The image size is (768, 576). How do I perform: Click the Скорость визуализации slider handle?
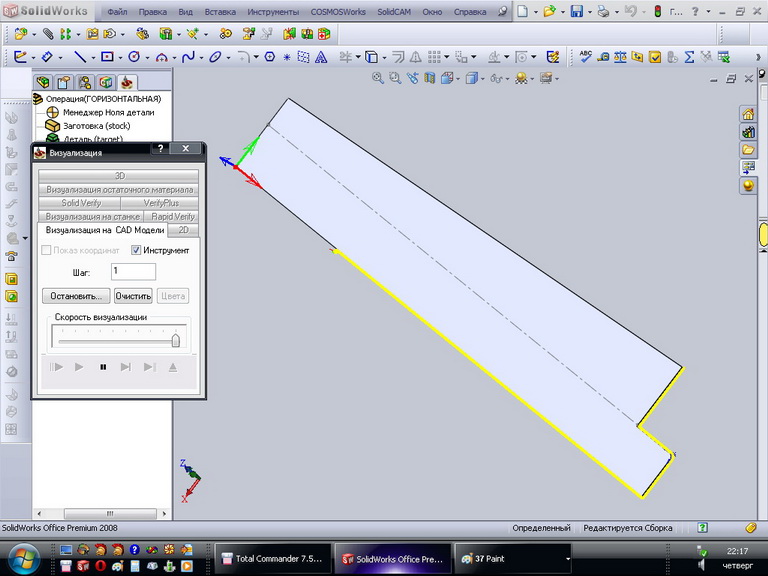click(176, 340)
